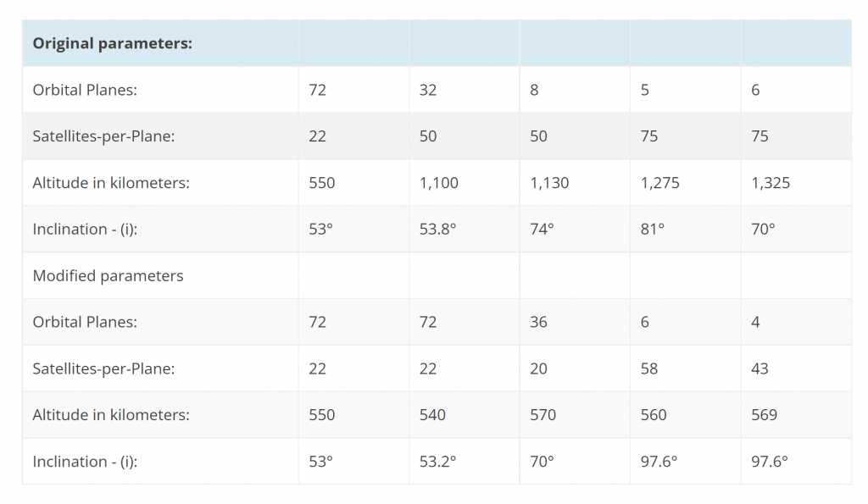868x504 pixels.
Task: Select the original inclination 81° cell
Action: [x=685, y=229]
